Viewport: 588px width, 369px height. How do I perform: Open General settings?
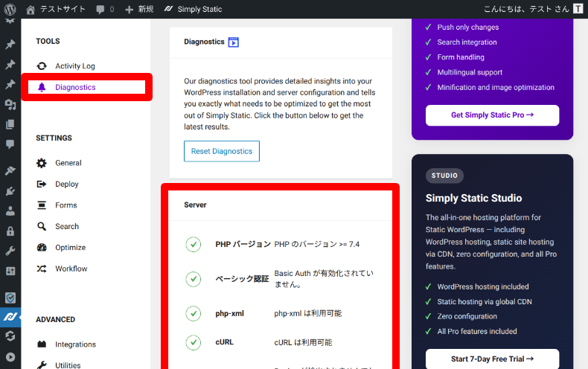[x=68, y=163]
